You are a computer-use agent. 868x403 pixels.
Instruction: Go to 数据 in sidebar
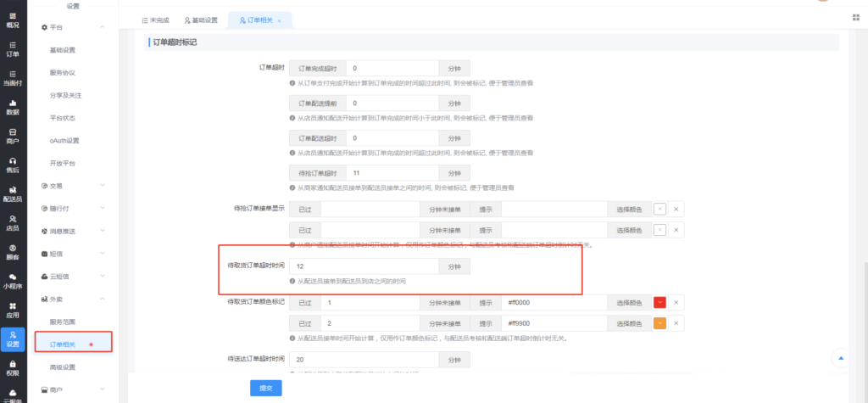[x=12, y=106]
